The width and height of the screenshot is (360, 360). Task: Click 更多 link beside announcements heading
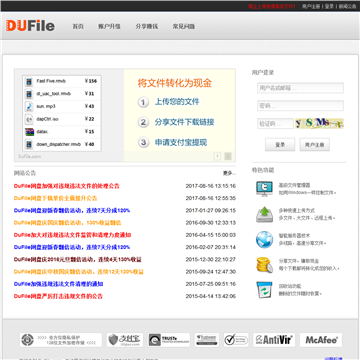click(x=229, y=173)
